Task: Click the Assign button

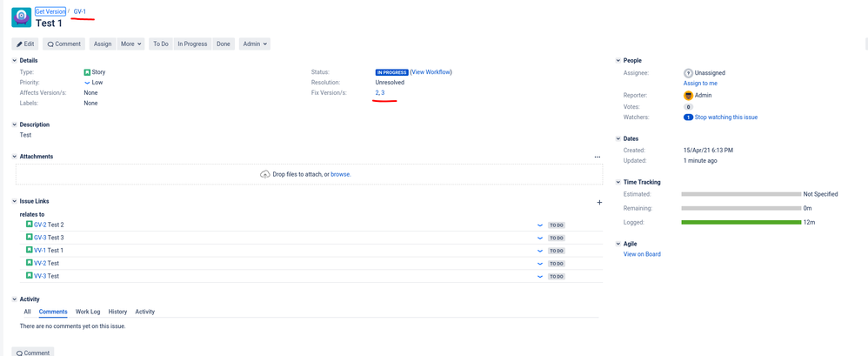Action: tap(103, 44)
